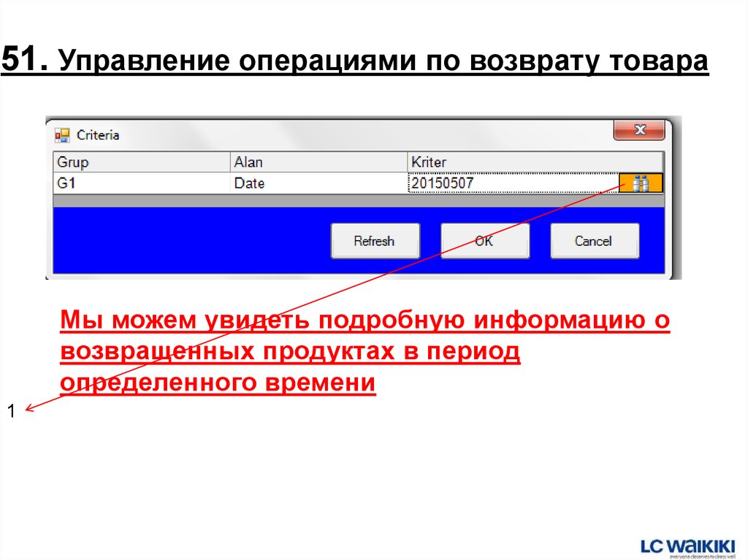Confirm with the OK button
This screenshot has height=560, width=748.
[485, 241]
